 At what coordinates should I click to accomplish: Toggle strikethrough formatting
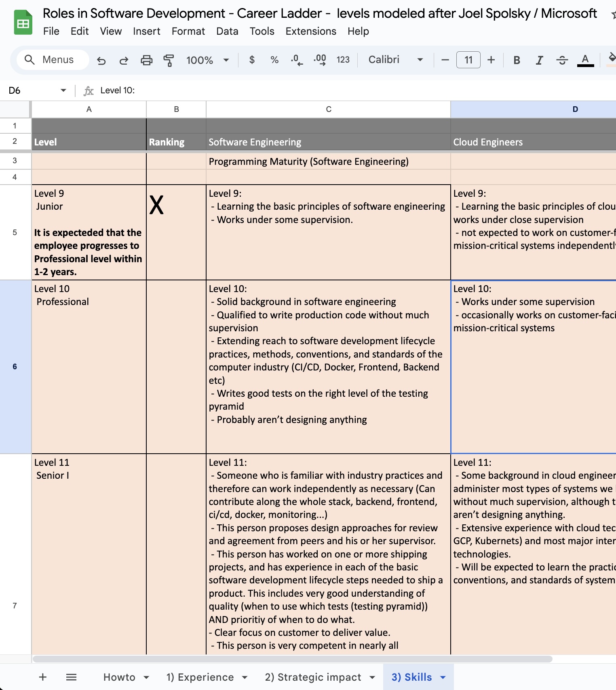tap(562, 60)
